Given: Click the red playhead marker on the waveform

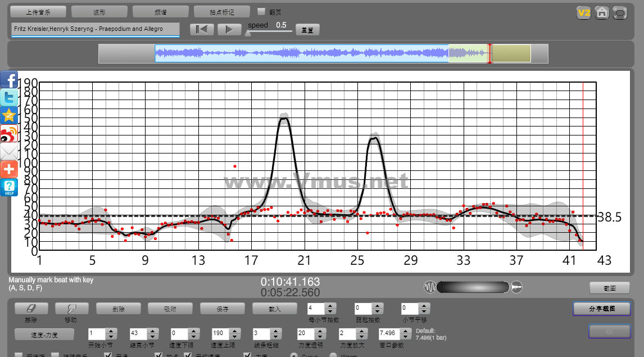Looking at the screenshot, I should click(489, 53).
